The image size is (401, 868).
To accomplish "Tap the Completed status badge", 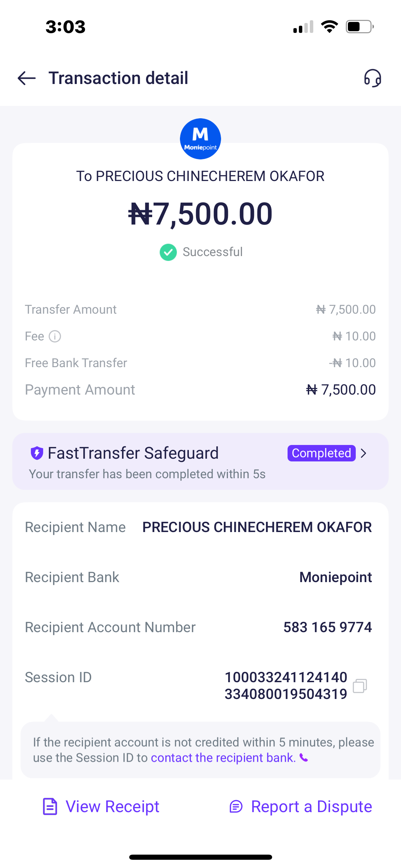I will [x=321, y=453].
